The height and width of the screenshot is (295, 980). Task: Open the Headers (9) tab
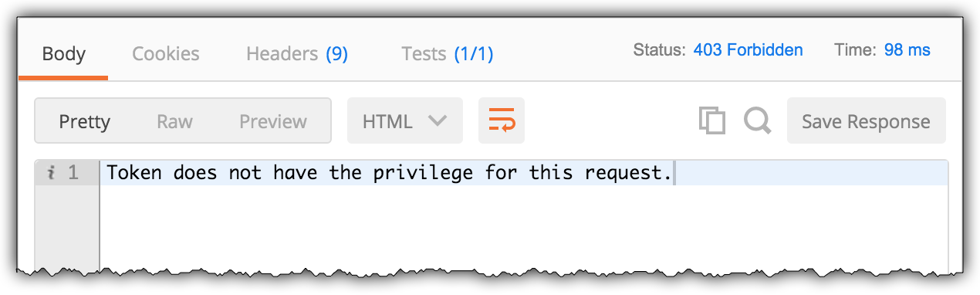297,54
